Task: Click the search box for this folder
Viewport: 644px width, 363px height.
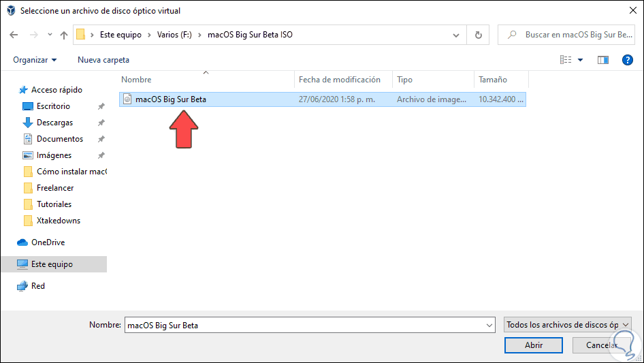Action: pos(572,35)
